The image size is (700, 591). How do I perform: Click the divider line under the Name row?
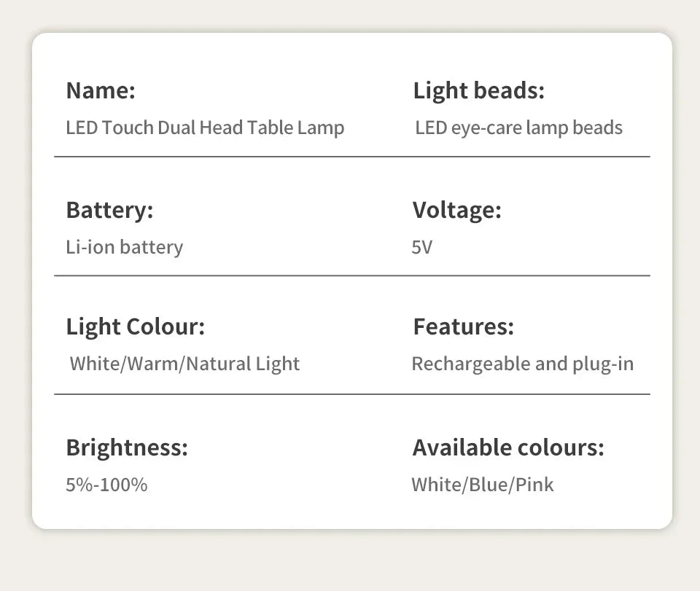(x=351, y=157)
